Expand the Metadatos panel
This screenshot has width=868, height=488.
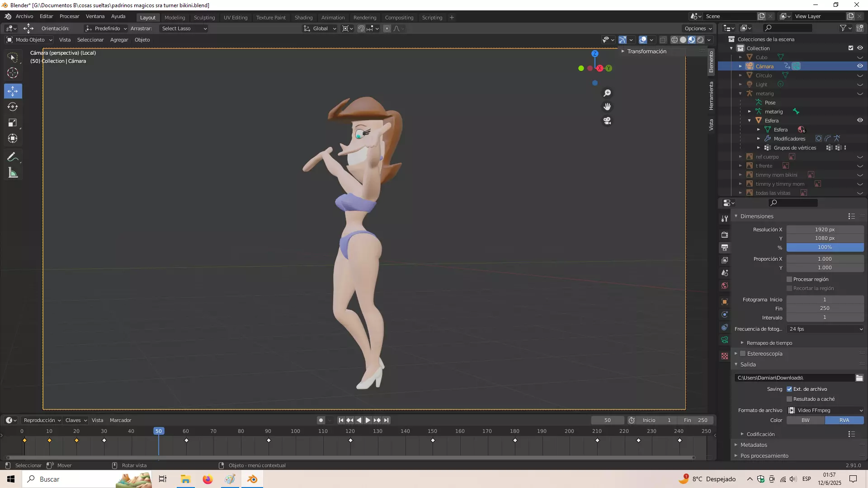coord(754,445)
